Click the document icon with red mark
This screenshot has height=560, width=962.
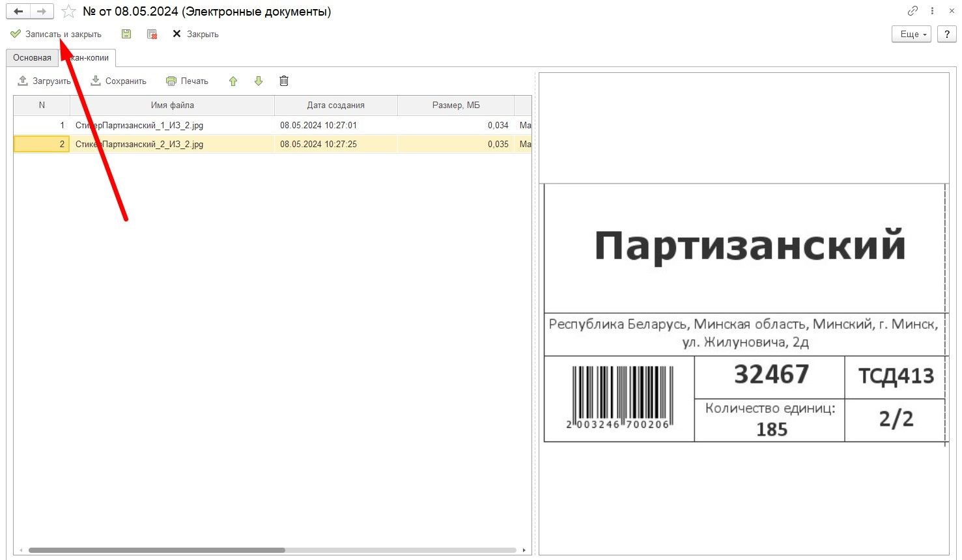click(x=152, y=34)
